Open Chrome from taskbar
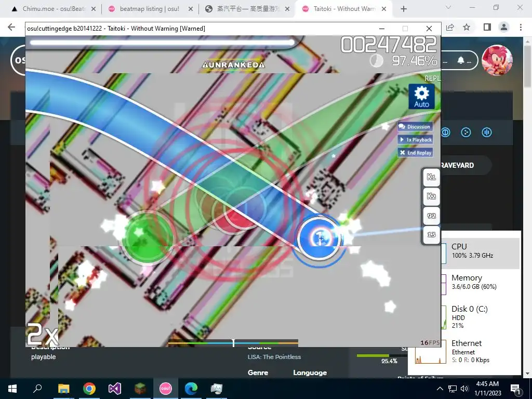Image resolution: width=532 pixels, height=399 pixels. (89, 389)
